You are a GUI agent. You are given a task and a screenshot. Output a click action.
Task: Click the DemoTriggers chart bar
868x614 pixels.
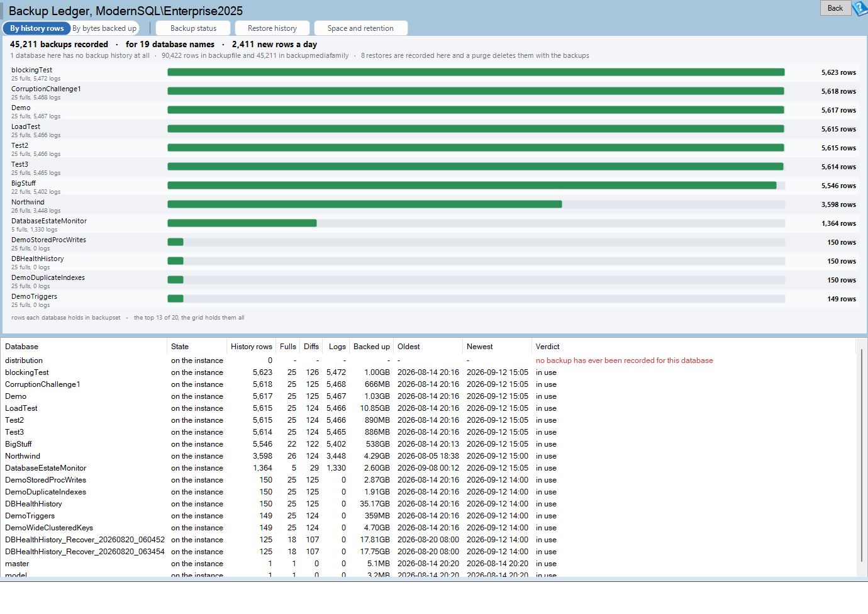click(x=175, y=299)
